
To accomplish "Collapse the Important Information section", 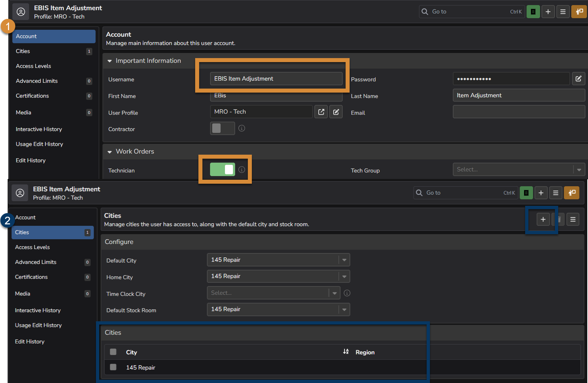I will click(110, 61).
